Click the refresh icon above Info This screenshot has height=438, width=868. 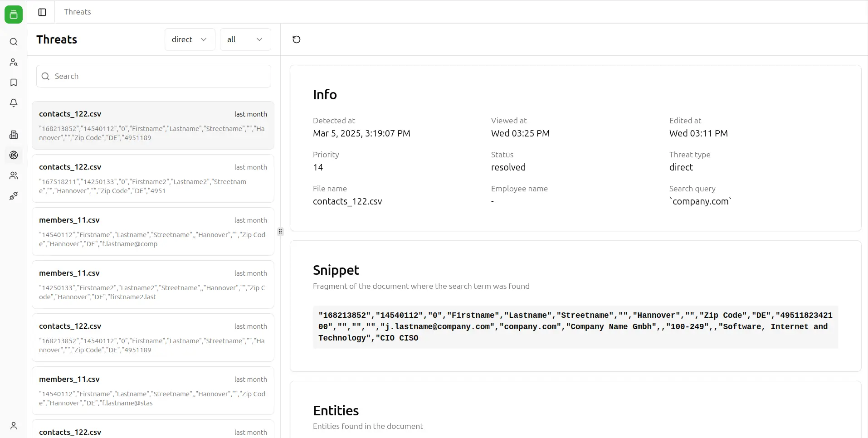[297, 39]
